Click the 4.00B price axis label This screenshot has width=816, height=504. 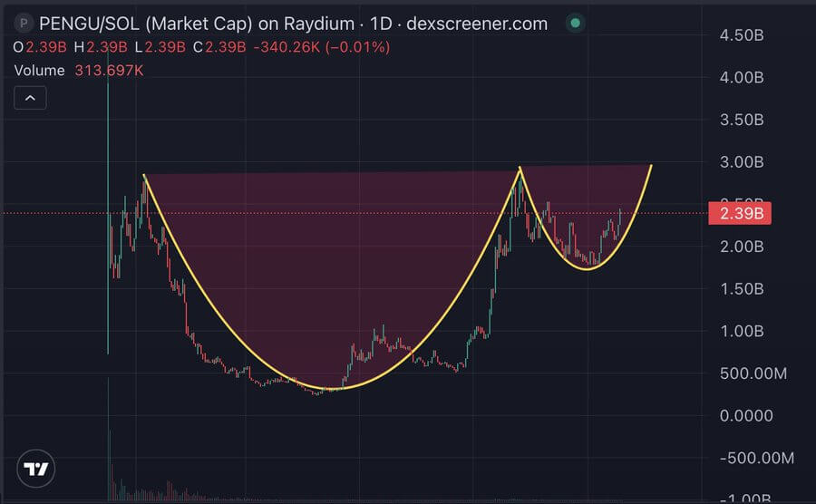pos(742,77)
